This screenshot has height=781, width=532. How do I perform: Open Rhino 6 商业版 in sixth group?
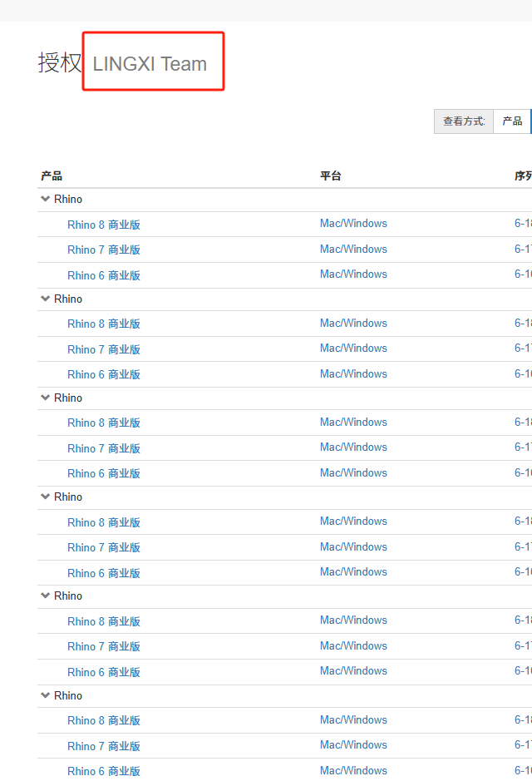(104, 771)
